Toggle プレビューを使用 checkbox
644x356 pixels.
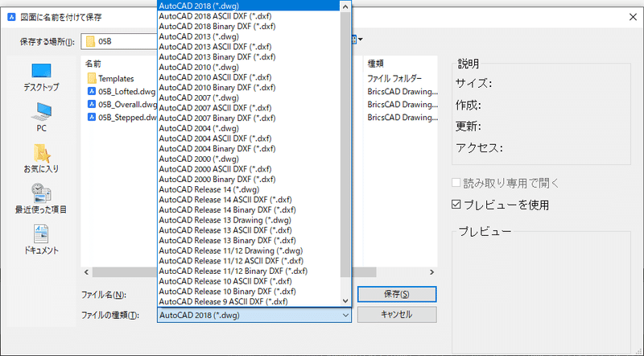tap(456, 204)
